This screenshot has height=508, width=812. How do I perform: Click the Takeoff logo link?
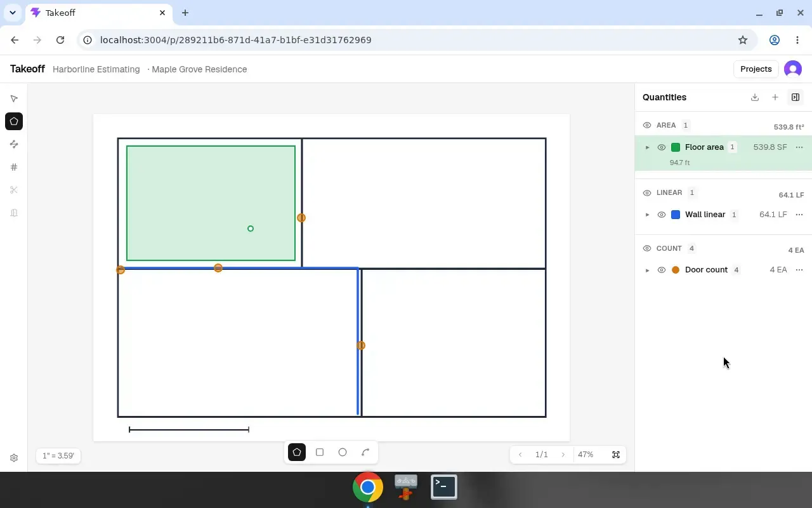(27, 69)
